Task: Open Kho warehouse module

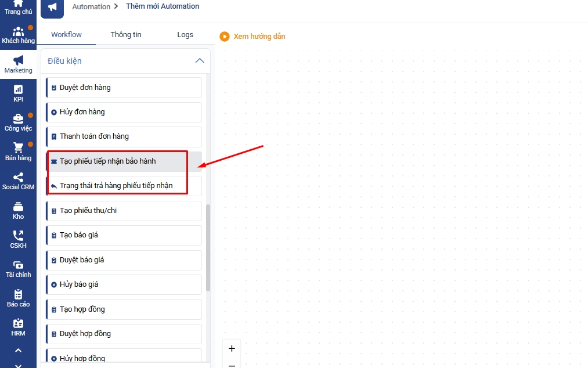Action: (x=18, y=211)
